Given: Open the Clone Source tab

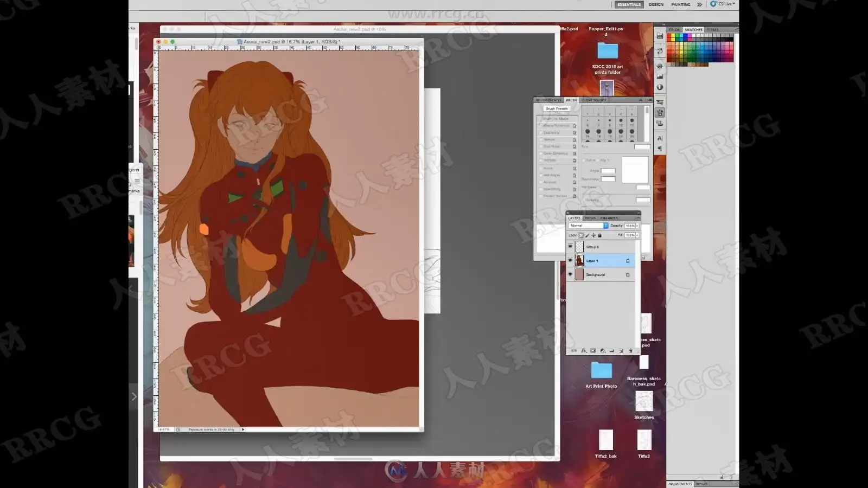Looking at the screenshot, I should click(594, 100).
